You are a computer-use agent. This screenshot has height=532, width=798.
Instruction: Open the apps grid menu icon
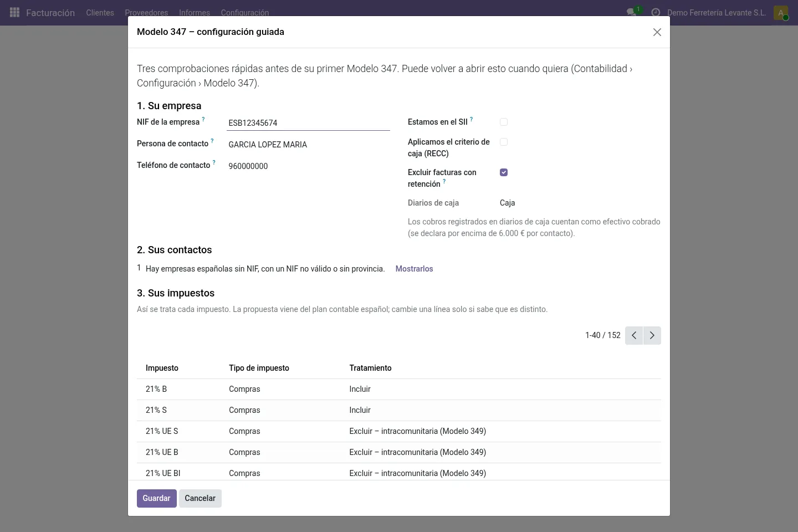[15, 12]
